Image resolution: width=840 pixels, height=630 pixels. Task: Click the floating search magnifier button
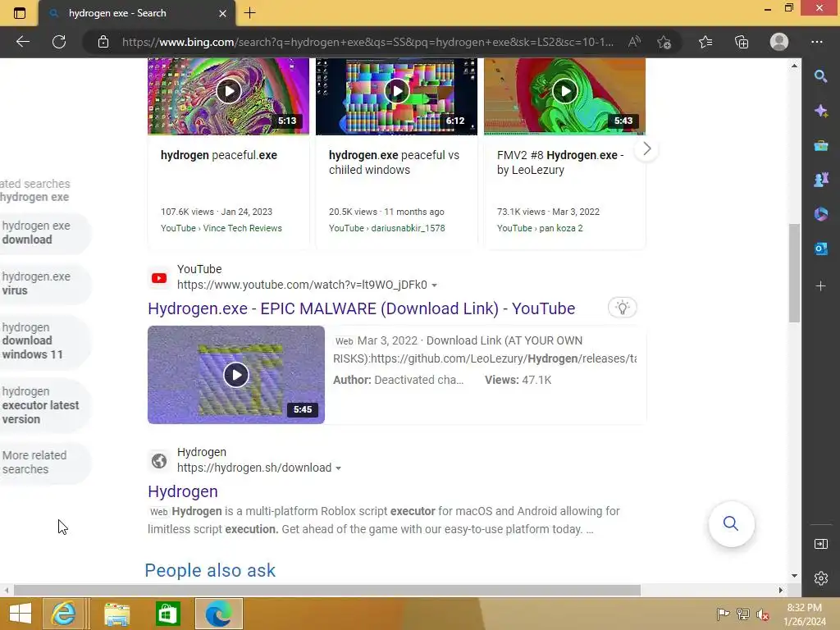pyautogui.click(x=731, y=523)
